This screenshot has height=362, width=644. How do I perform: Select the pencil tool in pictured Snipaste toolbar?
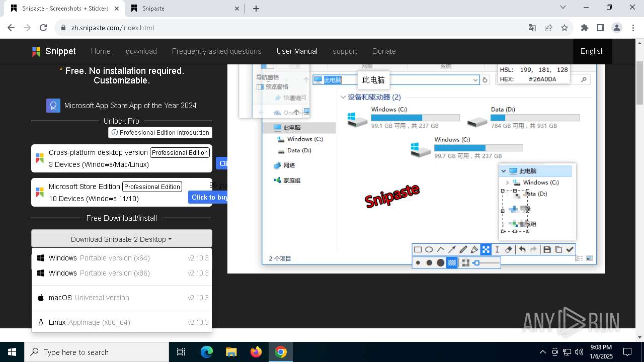[463, 249]
